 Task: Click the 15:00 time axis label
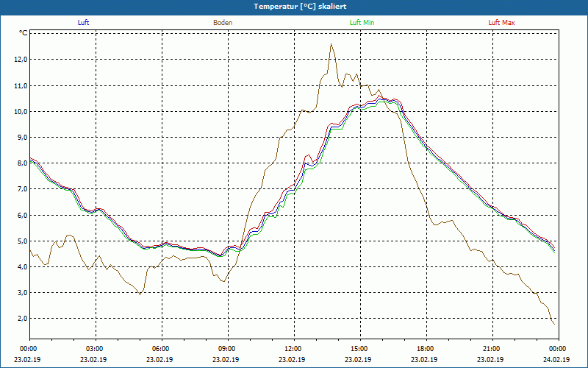click(x=360, y=349)
